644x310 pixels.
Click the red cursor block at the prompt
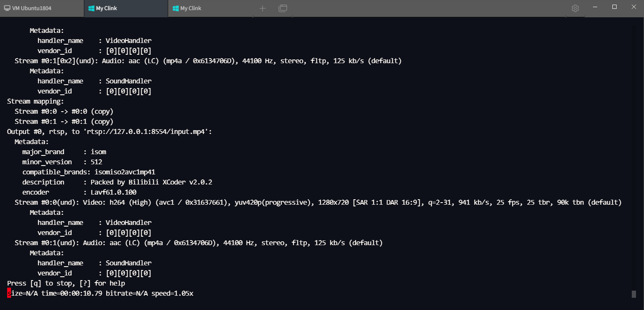coord(9,293)
